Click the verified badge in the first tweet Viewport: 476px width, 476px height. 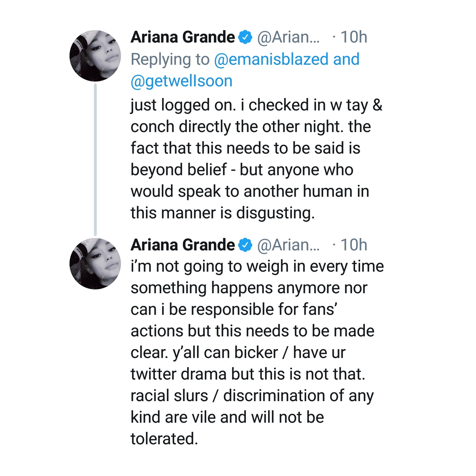245,37
